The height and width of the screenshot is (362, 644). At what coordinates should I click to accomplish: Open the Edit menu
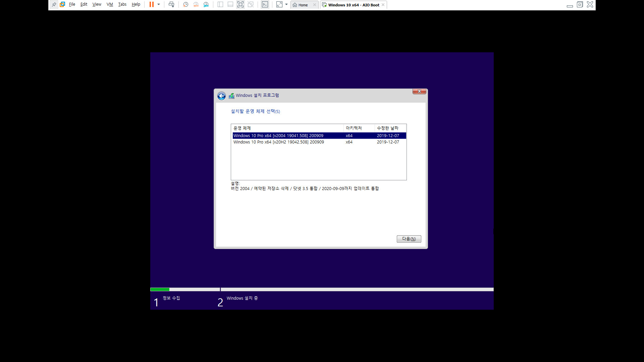tap(84, 5)
